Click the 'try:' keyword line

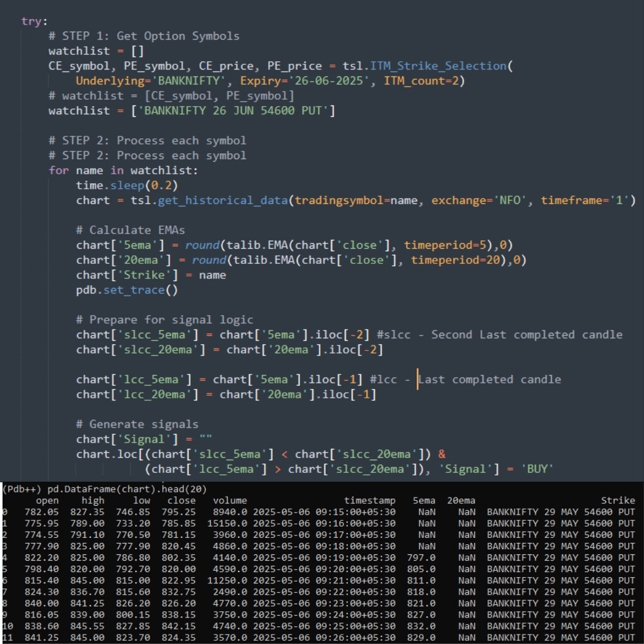point(35,21)
